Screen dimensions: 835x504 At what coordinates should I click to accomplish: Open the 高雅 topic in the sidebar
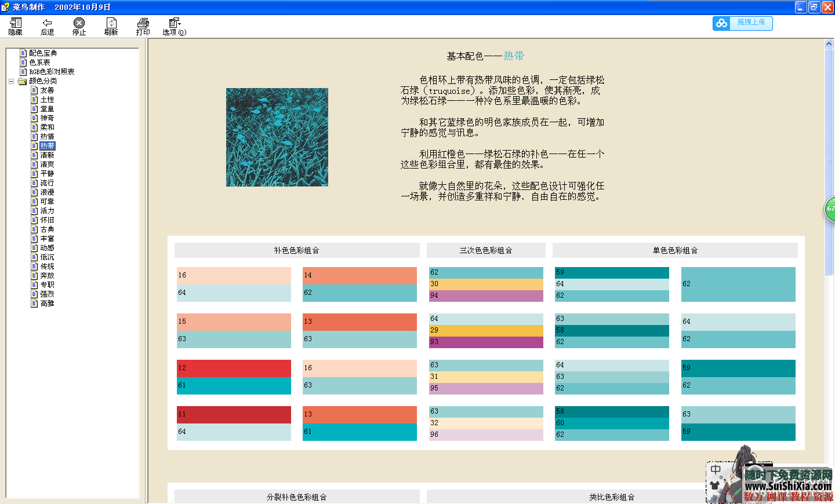pyautogui.click(x=47, y=304)
